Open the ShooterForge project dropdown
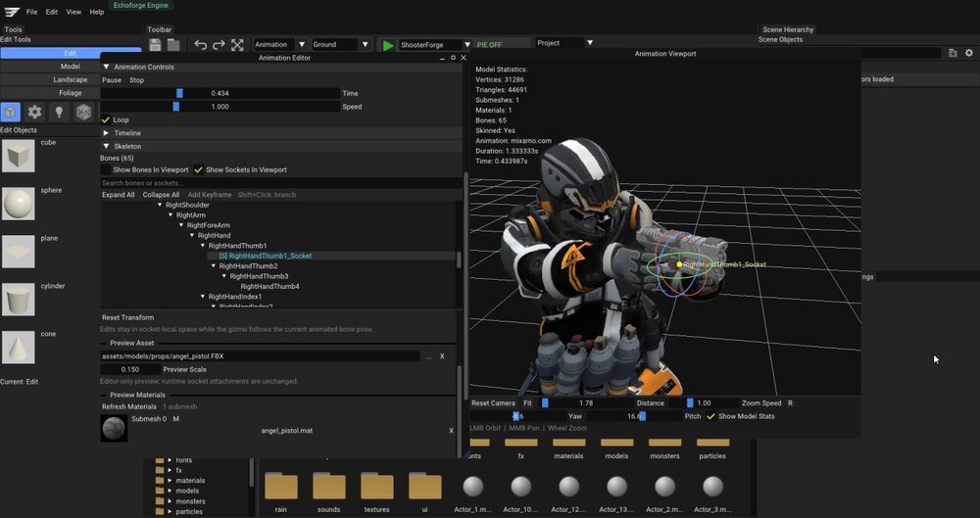Image resolution: width=980 pixels, height=518 pixels. (x=435, y=45)
